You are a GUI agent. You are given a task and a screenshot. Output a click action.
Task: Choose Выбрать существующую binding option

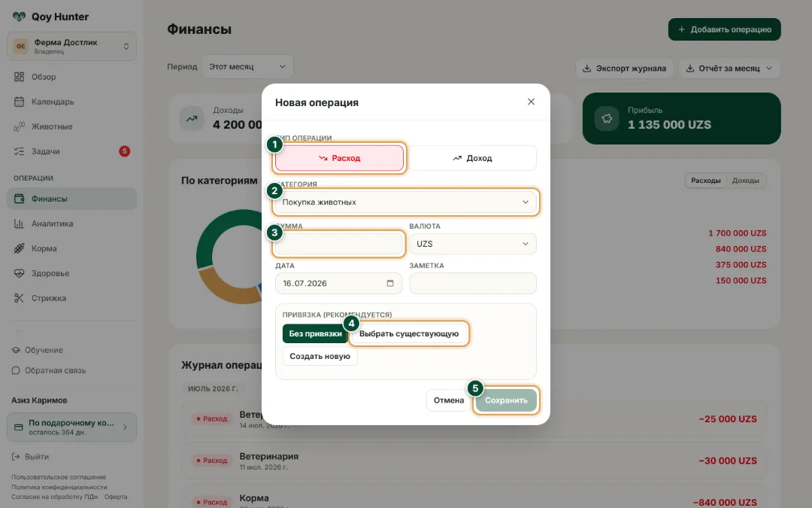pyautogui.click(x=409, y=334)
